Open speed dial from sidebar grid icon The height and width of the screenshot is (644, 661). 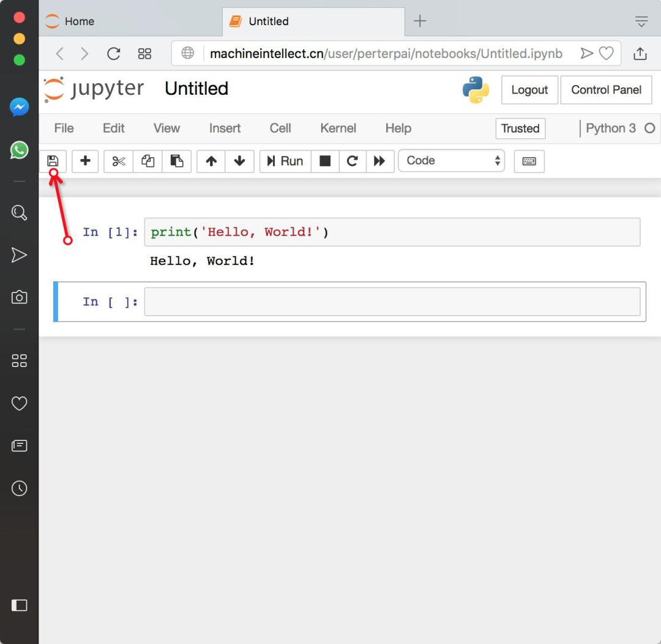tap(20, 361)
